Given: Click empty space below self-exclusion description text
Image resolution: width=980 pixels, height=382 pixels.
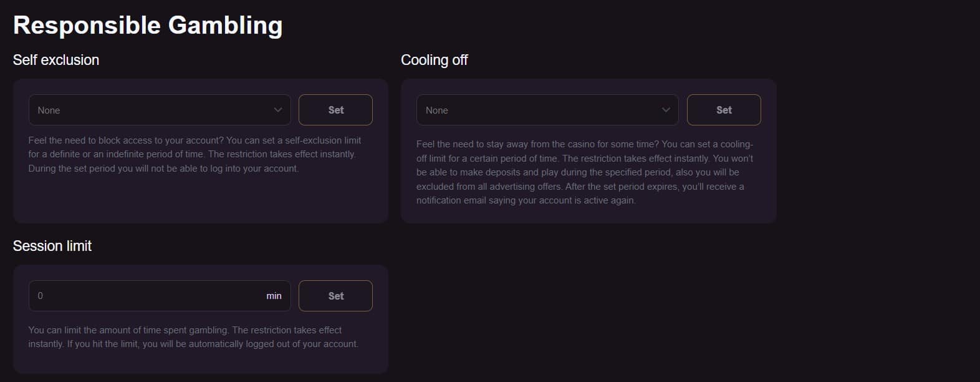Looking at the screenshot, I should point(199,198).
